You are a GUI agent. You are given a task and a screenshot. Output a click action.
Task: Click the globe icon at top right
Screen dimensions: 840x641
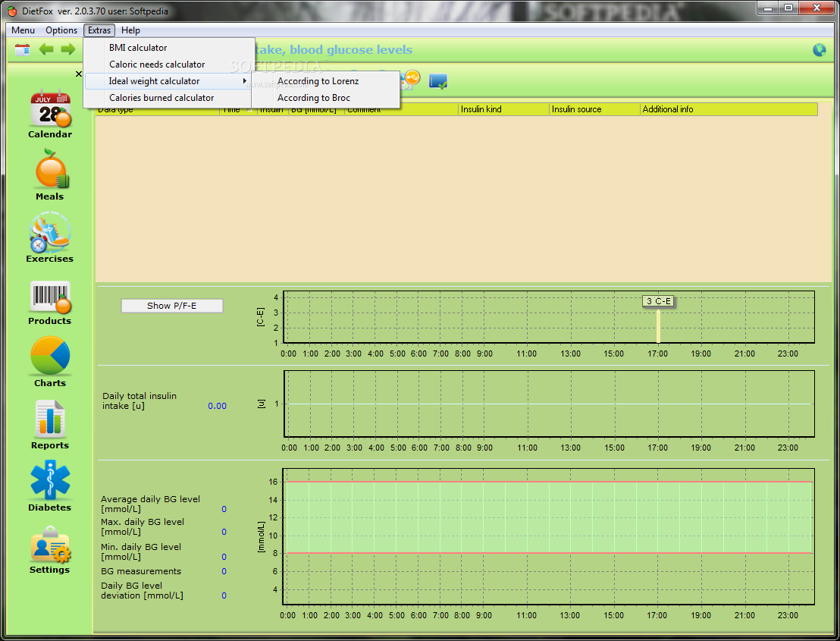819,50
